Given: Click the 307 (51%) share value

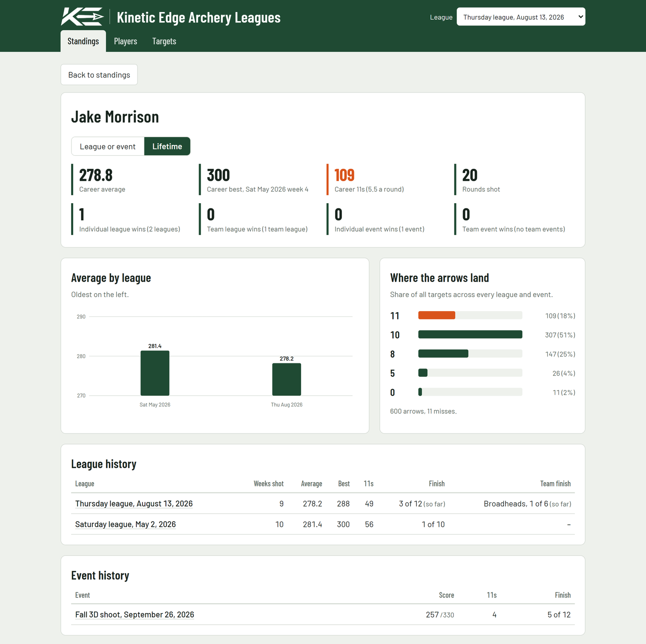Looking at the screenshot, I should (x=560, y=335).
